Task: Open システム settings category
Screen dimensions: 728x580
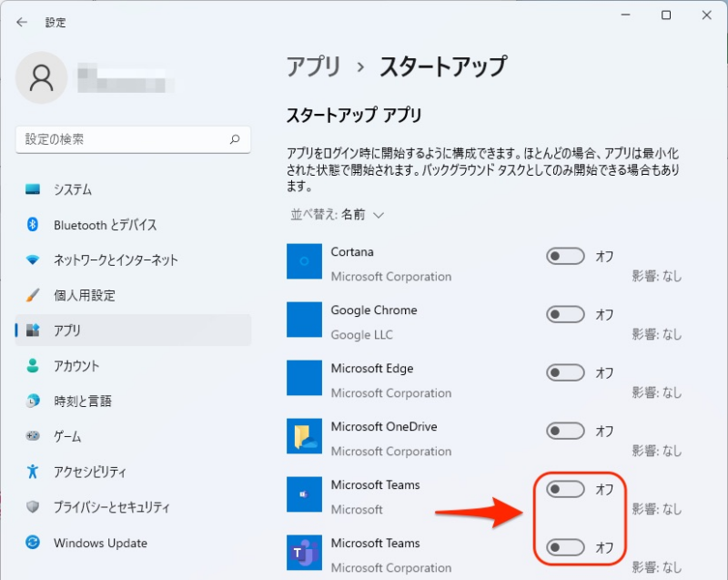Action: 133,189
